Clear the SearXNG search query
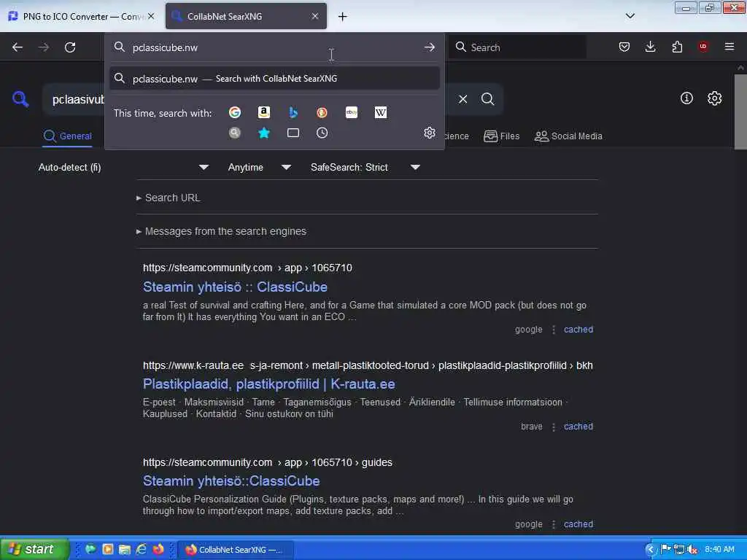 pos(462,99)
